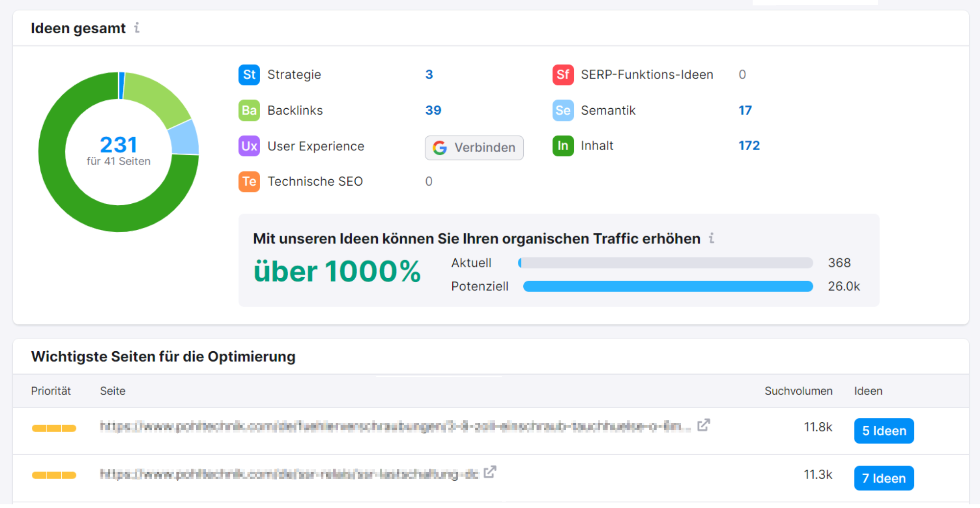980x508 pixels.
Task: Click the 368 current traffic value
Action: 839,263
